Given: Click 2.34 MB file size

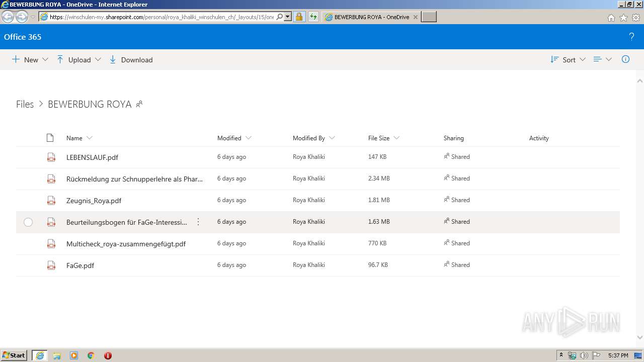Looking at the screenshot, I should point(379,178).
